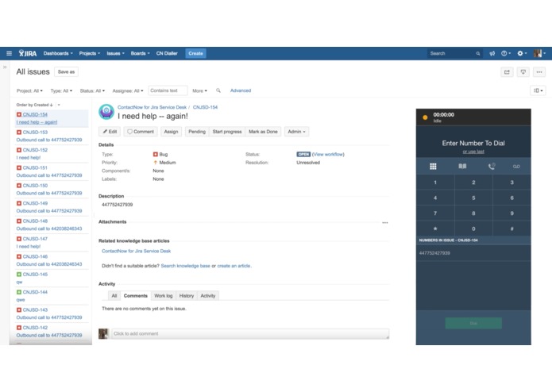Open the more options ellipsis in header
This screenshot has width=552, height=392.
coord(539,72)
